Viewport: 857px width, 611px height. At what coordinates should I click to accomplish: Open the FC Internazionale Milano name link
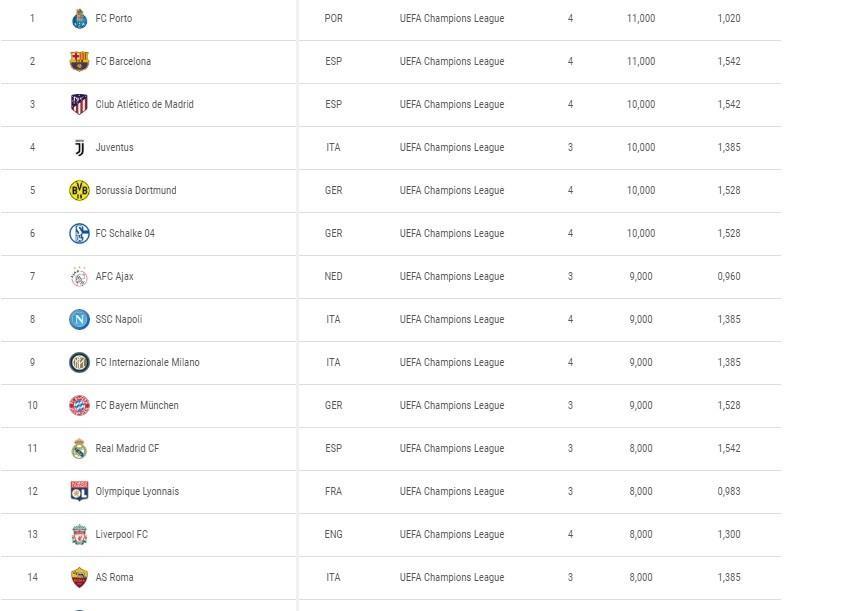(148, 362)
